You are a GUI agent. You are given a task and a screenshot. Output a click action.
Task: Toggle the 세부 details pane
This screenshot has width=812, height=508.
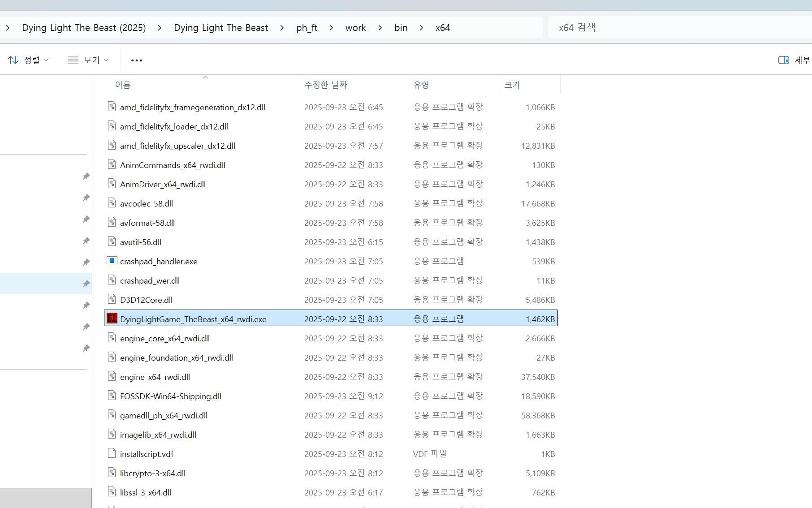tap(795, 60)
